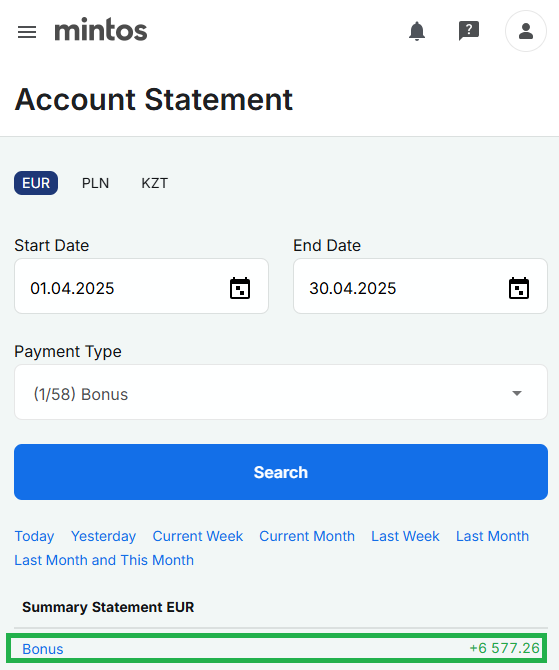Select the Last Week shortcut

tap(405, 536)
